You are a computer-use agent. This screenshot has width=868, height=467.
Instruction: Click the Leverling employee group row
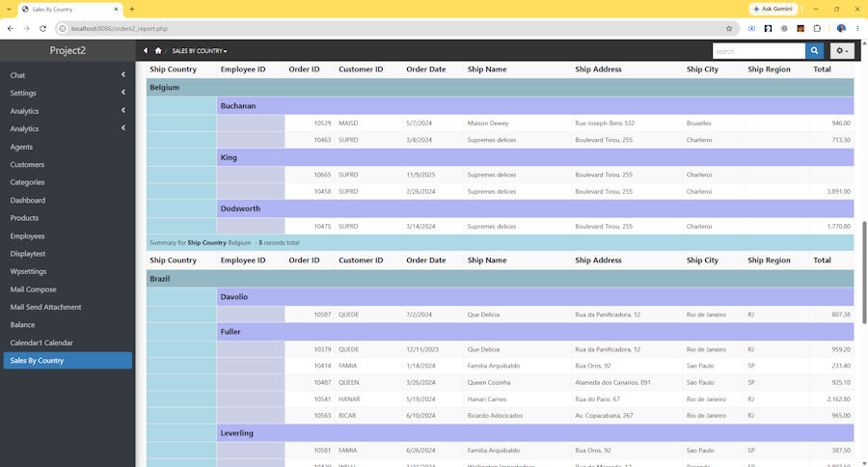coord(534,433)
